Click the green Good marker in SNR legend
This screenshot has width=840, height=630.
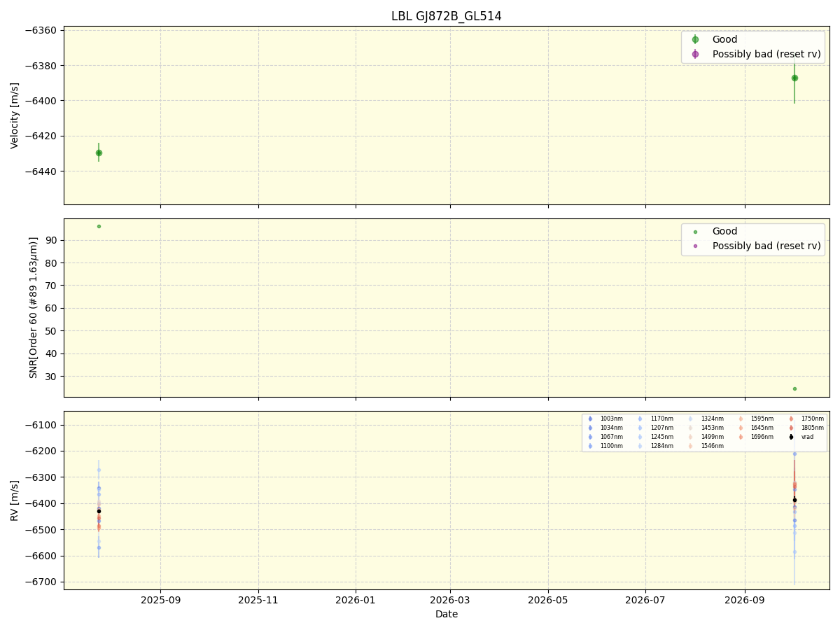pos(695,232)
